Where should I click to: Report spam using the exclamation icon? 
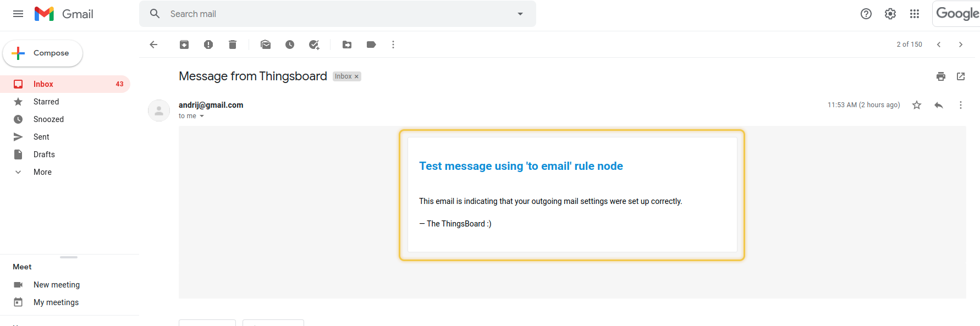point(208,45)
